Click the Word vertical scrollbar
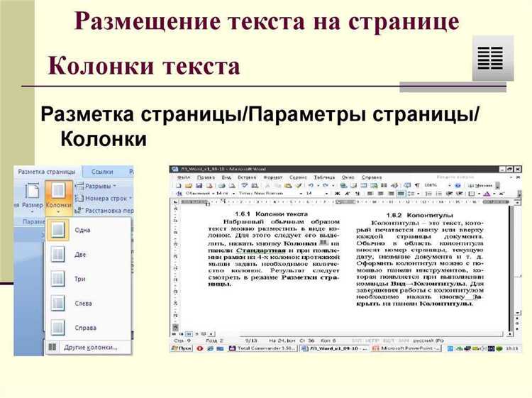The image size is (532, 398). [518, 258]
